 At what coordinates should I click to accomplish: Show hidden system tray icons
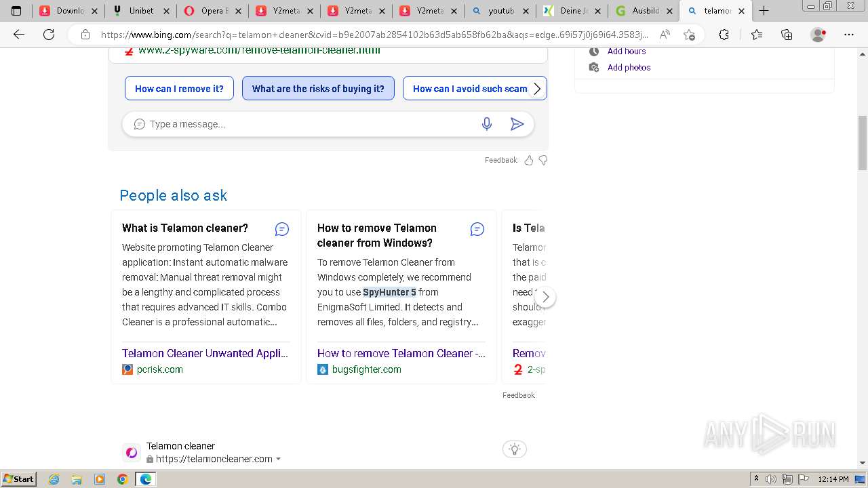756,479
